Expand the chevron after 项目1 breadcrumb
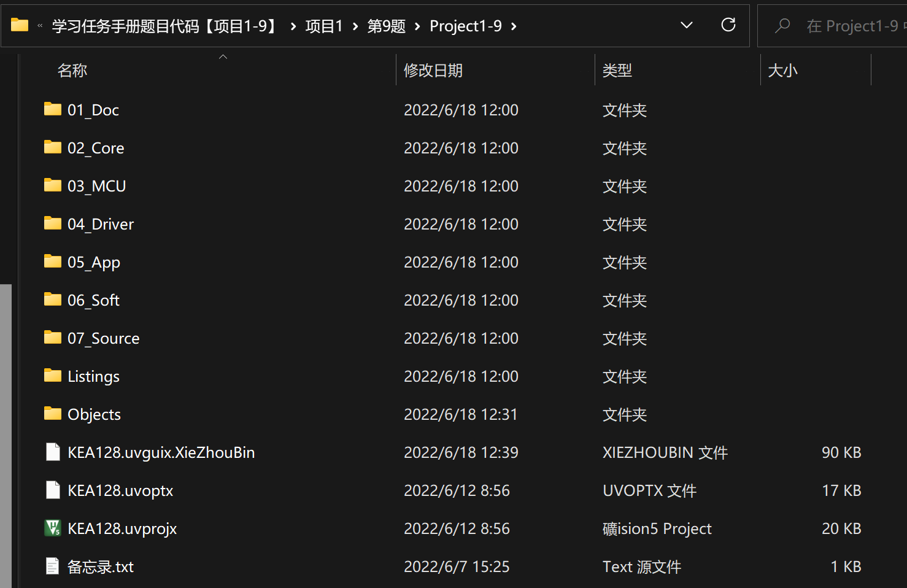907x588 pixels. point(355,26)
